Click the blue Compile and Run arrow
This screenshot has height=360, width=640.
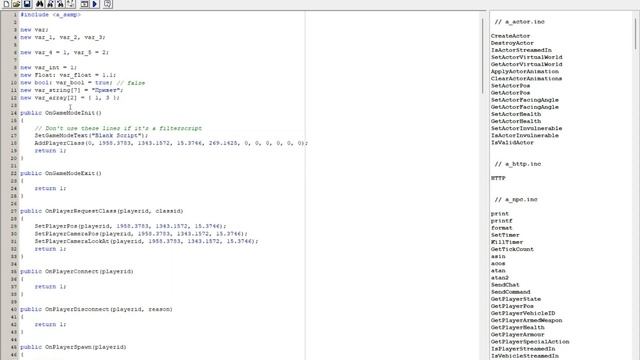(95, 4)
